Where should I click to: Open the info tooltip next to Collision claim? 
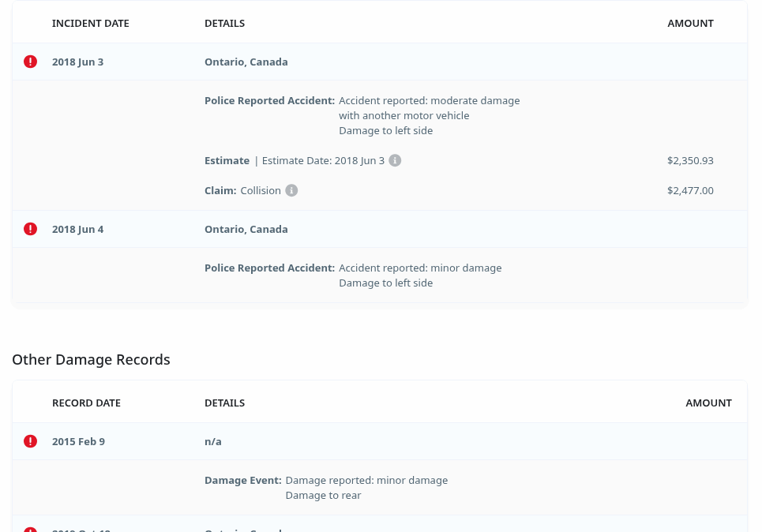[x=291, y=190]
